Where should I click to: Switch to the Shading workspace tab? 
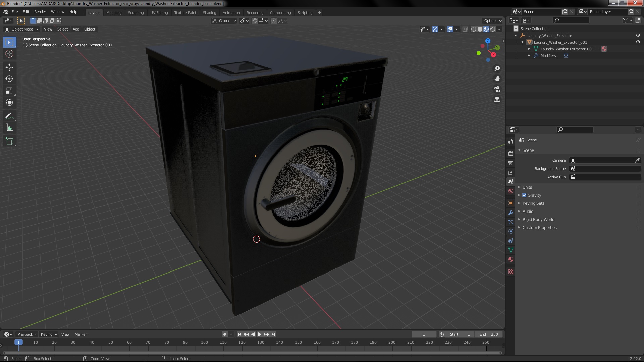(209, 13)
